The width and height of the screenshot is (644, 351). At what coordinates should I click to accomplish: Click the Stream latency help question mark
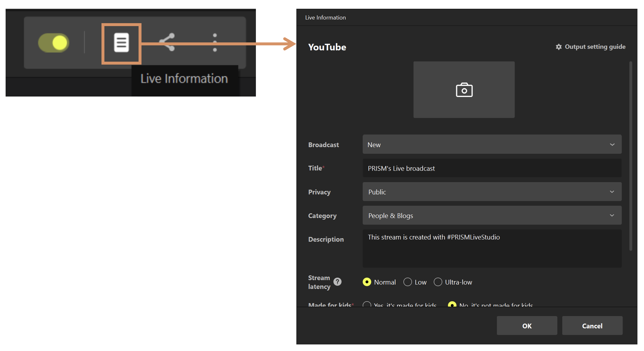[x=337, y=282]
